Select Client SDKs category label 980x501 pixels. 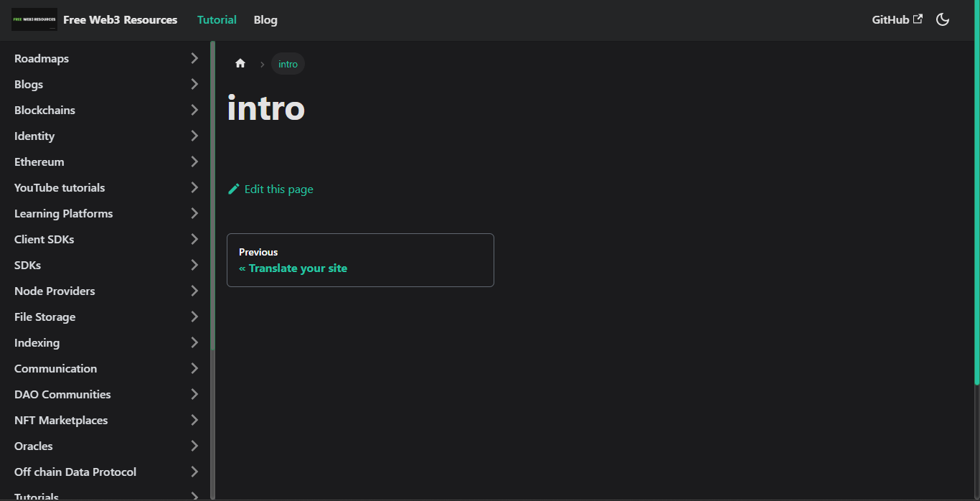(x=44, y=239)
